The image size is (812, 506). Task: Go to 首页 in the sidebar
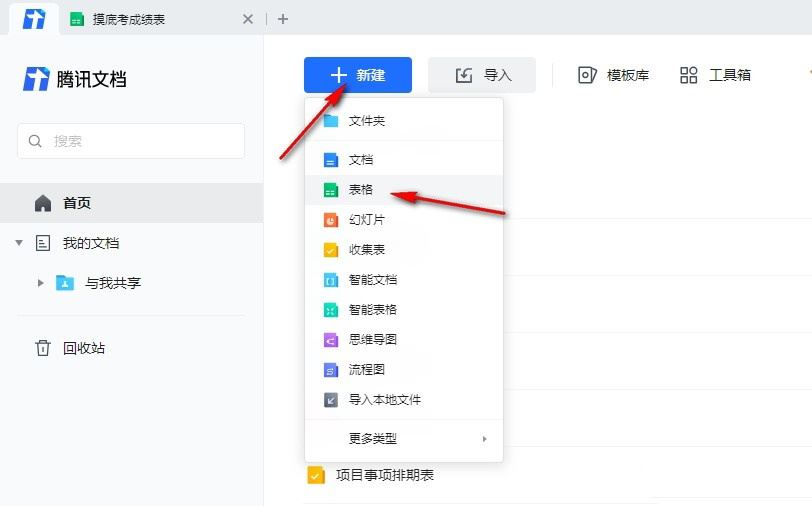(132, 203)
